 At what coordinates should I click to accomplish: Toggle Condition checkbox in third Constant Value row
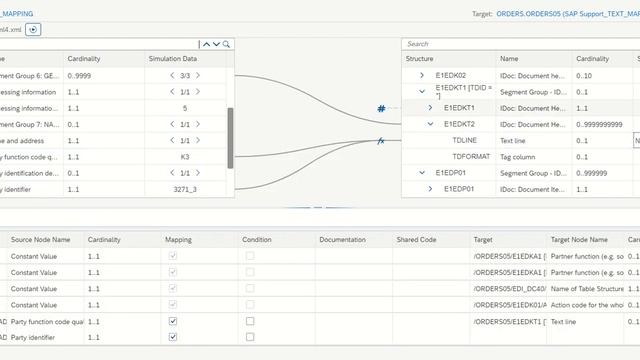tap(250, 289)
